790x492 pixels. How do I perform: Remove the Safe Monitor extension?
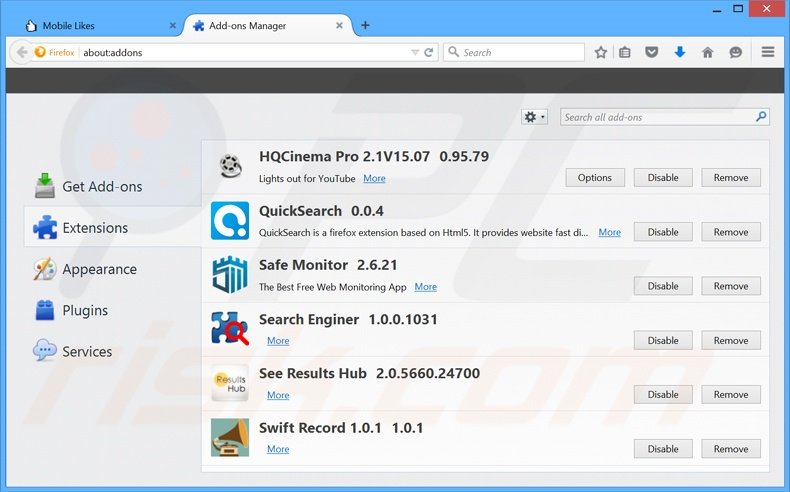click(x=731, y=286)
